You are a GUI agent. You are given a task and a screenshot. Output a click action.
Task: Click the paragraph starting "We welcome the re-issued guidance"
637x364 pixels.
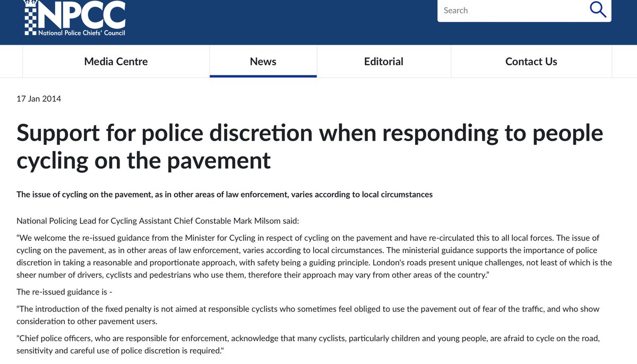[314, 257]
